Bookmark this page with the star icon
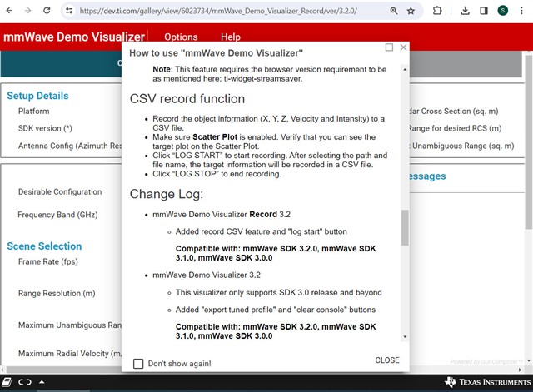533x392 pixels. [x=411, y=11]
